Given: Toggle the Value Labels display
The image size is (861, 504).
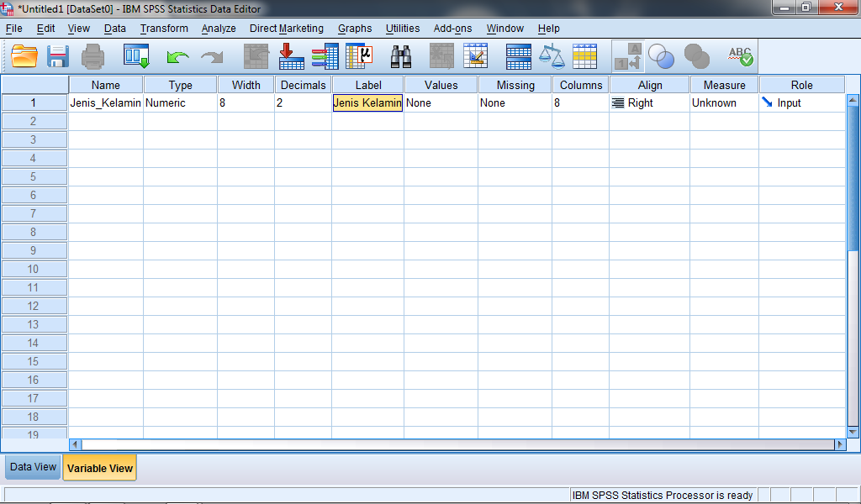Looking at the screenshot, I should (x=626, y=55).
